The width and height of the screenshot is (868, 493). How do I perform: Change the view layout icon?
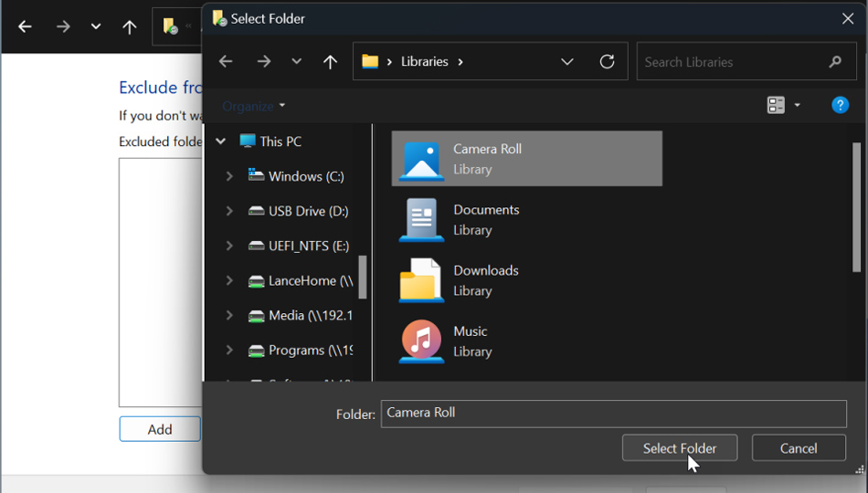click(x=776, y=106)
